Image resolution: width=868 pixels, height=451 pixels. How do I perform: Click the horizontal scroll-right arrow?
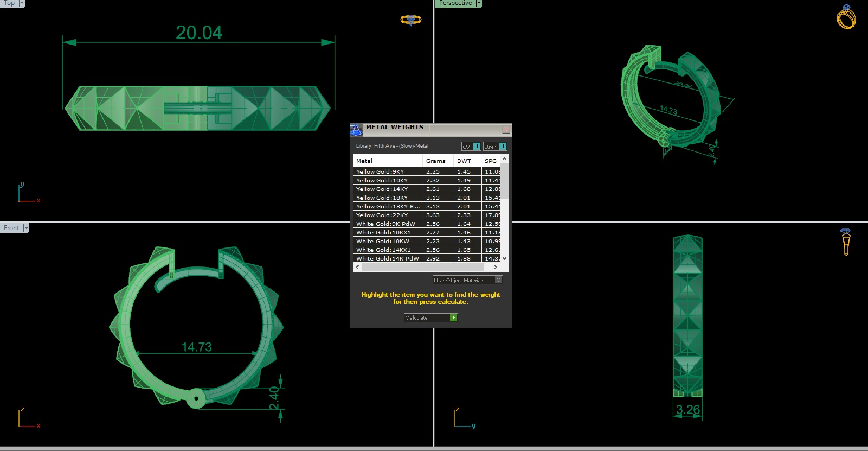point(495,267)
